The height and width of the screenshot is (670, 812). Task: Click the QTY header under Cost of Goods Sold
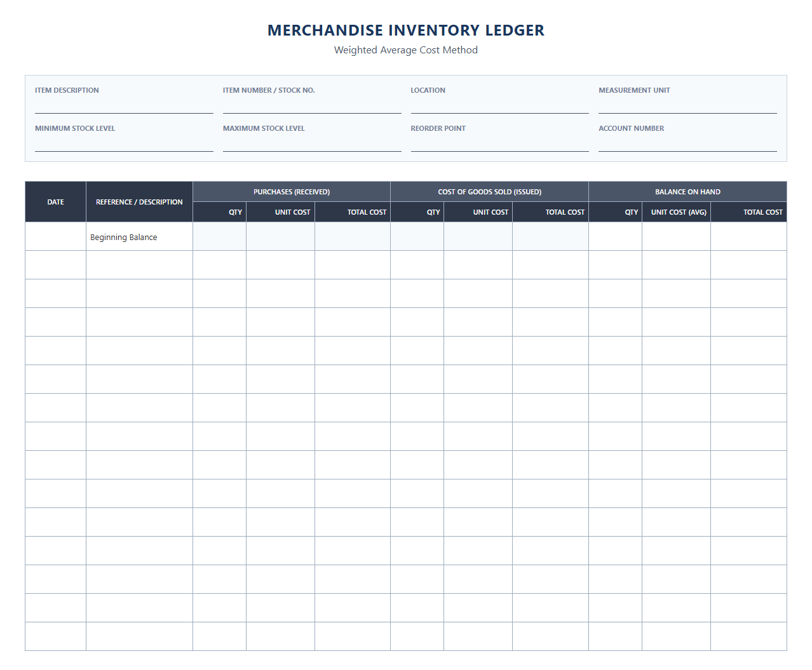coord(417,212)
